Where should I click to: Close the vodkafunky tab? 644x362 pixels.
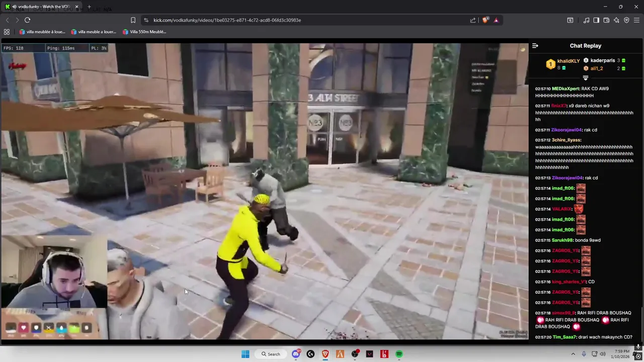[76, 7]
